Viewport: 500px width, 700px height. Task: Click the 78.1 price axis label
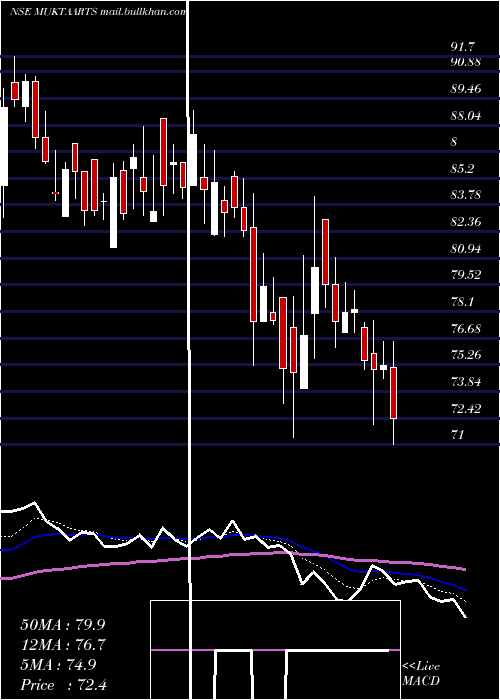point(462,302)
